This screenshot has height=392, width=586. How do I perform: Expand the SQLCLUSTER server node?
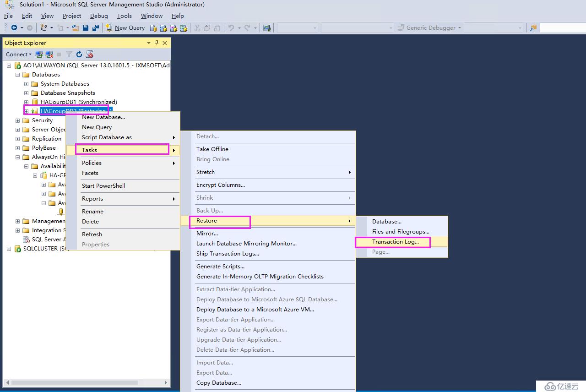9,249
